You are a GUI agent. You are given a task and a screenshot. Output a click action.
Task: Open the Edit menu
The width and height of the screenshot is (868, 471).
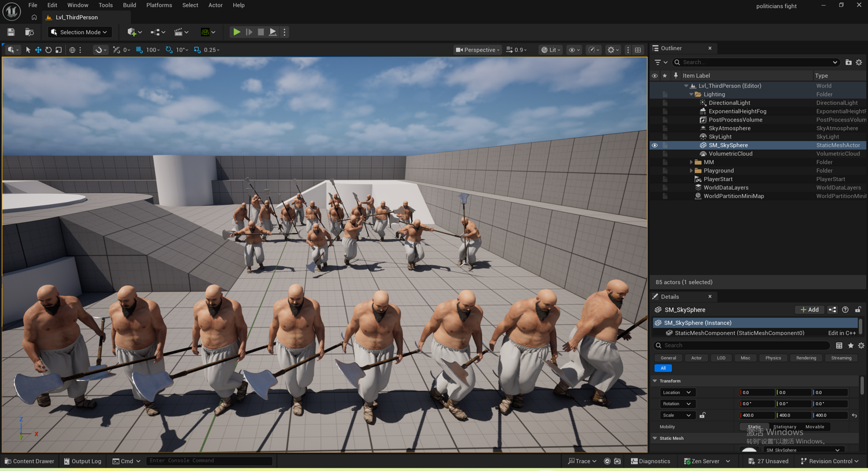coord(52,5)
